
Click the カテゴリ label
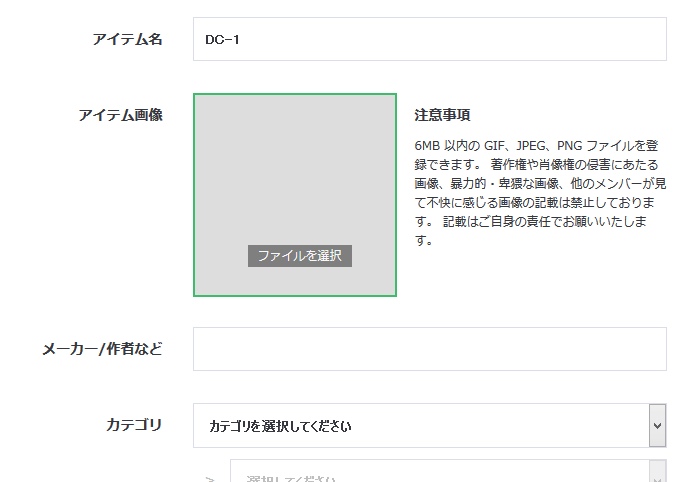tap(133, 425)
